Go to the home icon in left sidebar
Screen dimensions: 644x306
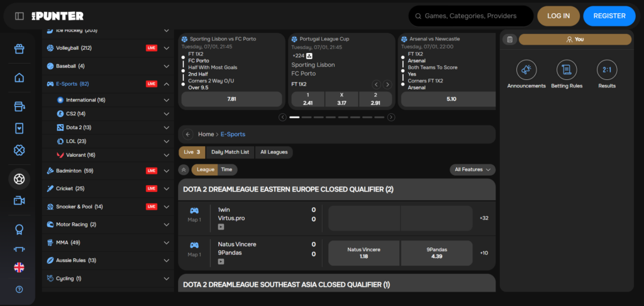point(19,77)
